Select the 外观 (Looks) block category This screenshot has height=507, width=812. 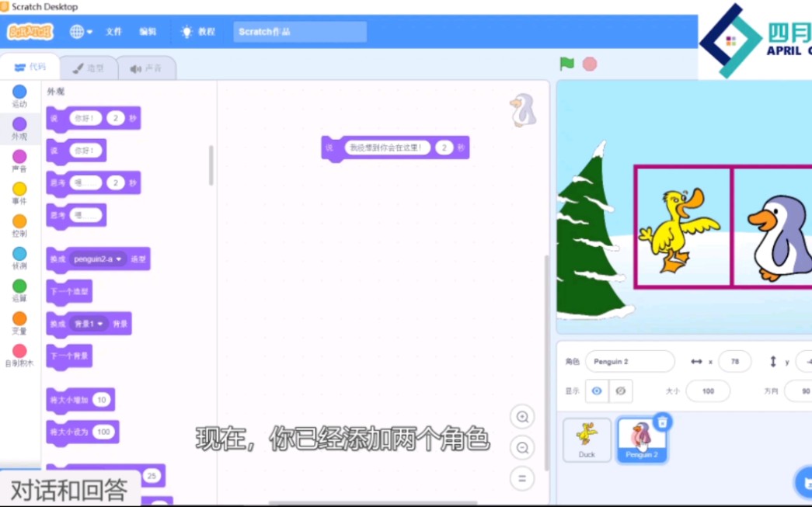19,128
